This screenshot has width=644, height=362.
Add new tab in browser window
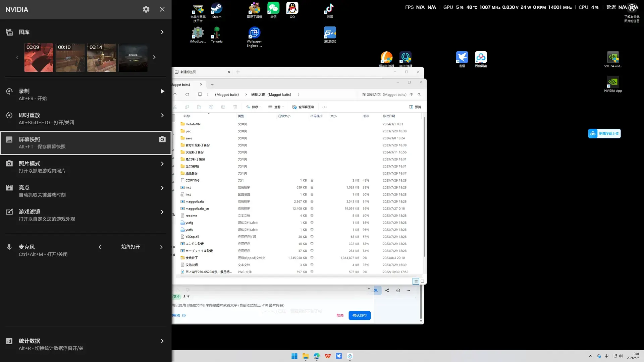click(238, 72)
